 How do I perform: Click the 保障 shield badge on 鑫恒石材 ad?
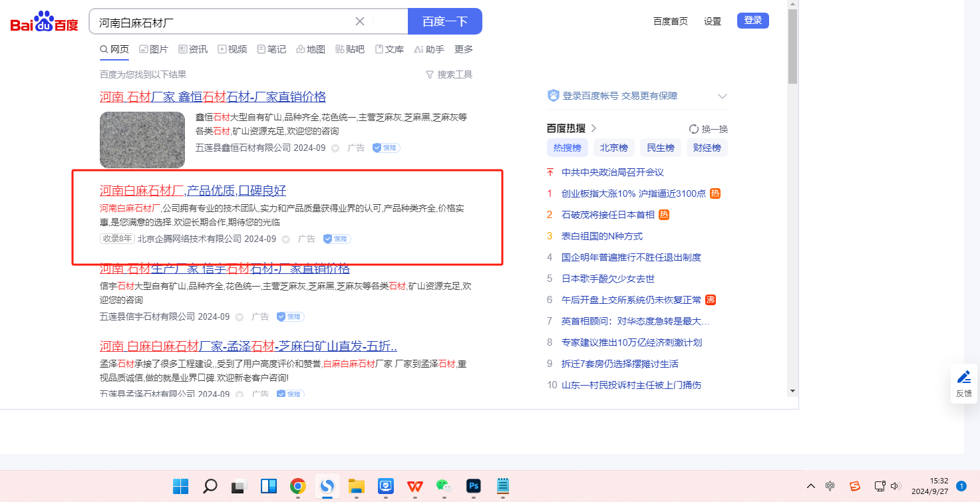(x=386, y=148)
